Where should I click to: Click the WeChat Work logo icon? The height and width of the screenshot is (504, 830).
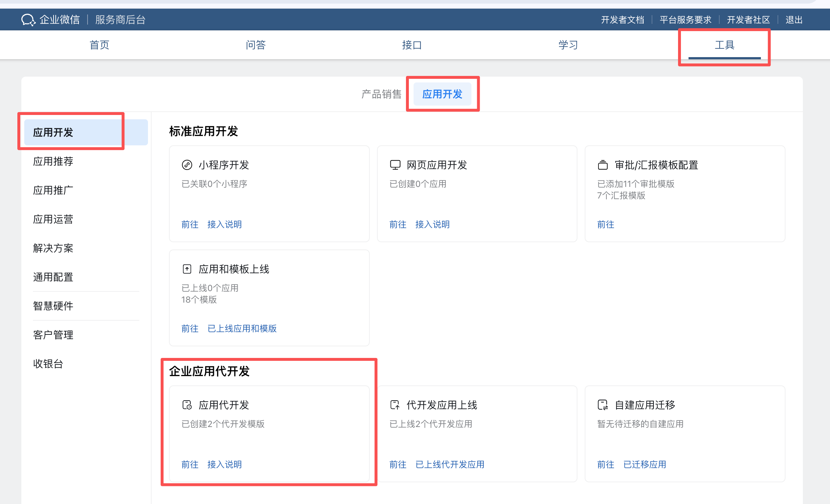[28, 20]
